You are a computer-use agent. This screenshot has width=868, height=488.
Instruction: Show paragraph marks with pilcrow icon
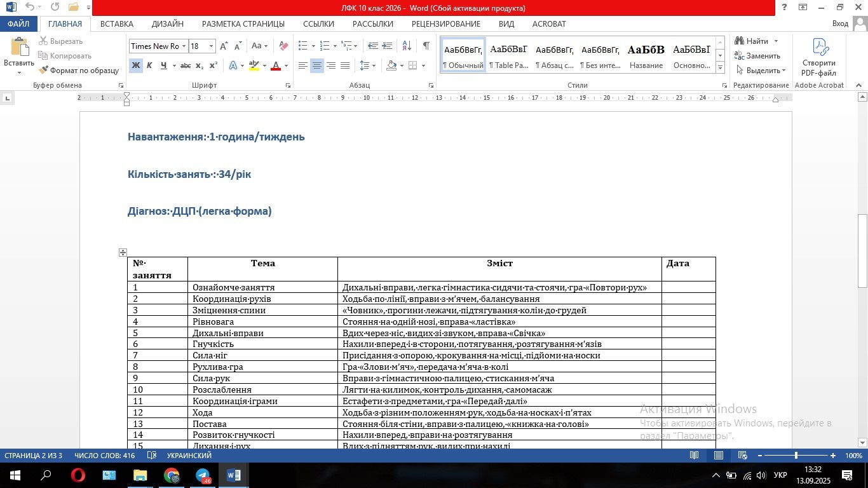(426, 46)
